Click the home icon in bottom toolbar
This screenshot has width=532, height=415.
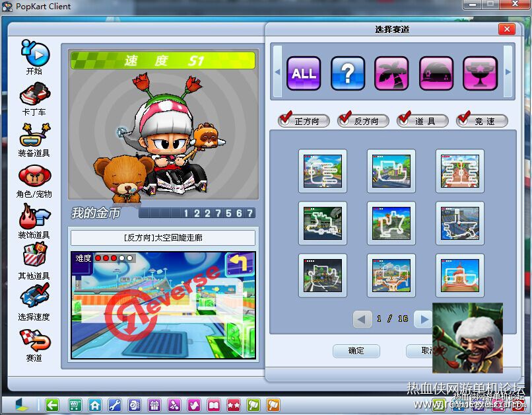click(95, 405)
